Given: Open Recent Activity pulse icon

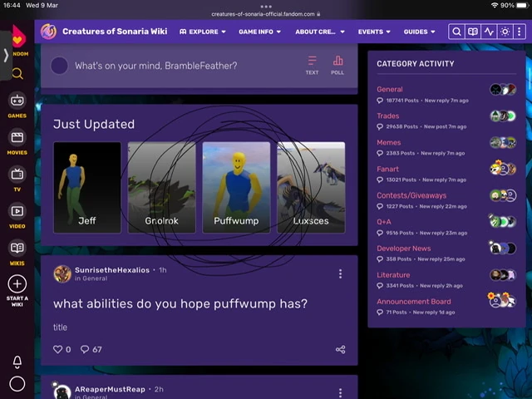Looking at the screenshot, I should click(489, 32).
